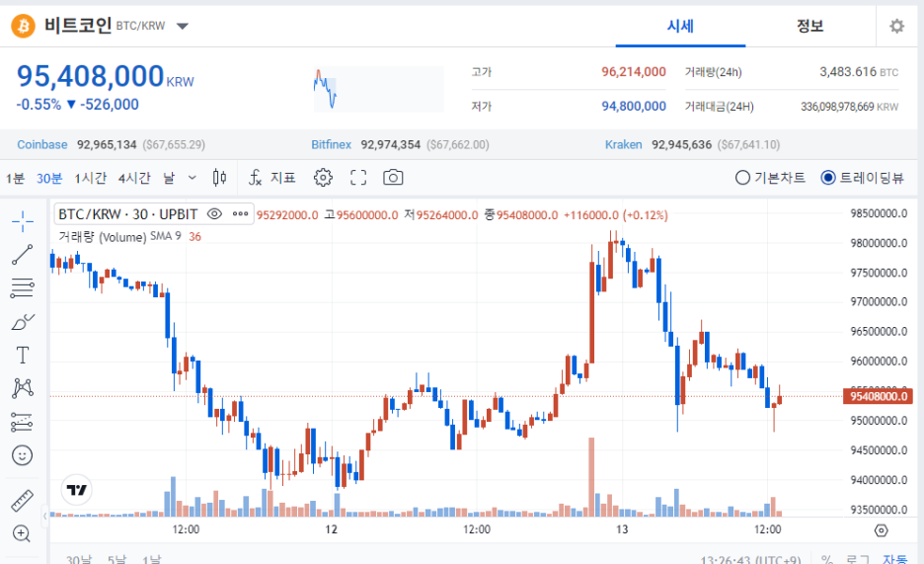Select the 4시간 timeframe

pos(134,178)
